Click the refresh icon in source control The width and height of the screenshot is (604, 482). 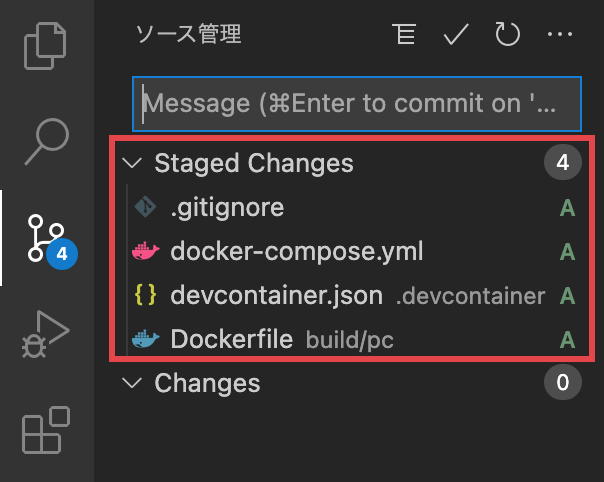pyautogui.click(x=508, y=36)
